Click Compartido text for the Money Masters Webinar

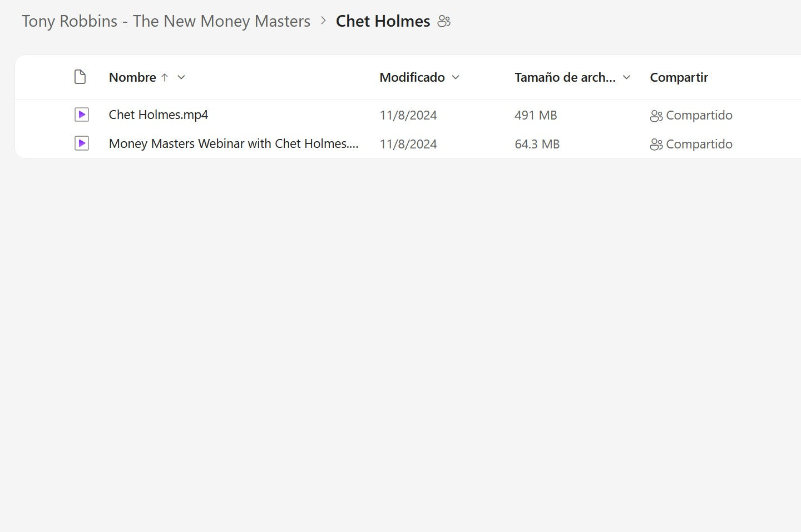(699, 144)
